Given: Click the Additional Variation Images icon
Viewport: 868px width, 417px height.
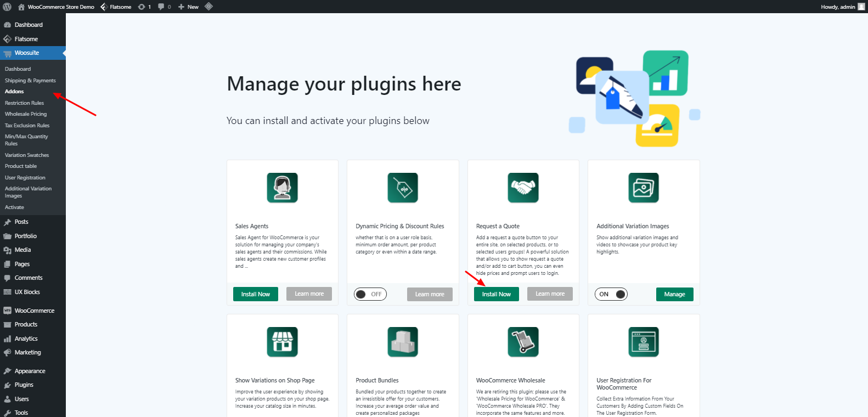Looking at the screenshot, I should pos(644,188).
